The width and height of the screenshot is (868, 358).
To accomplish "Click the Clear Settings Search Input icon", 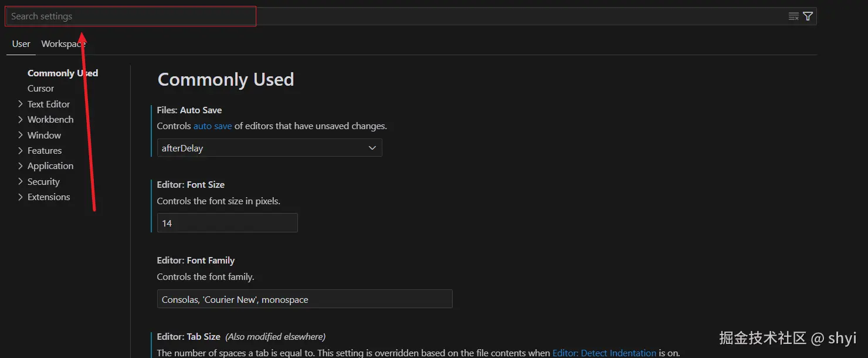I will coord(794,16).
